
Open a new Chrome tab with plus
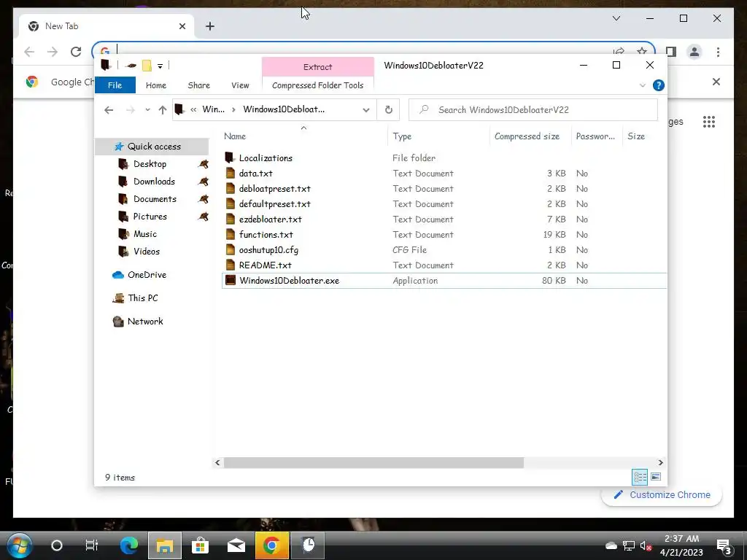pyautogui.click(x=209, y=26)
